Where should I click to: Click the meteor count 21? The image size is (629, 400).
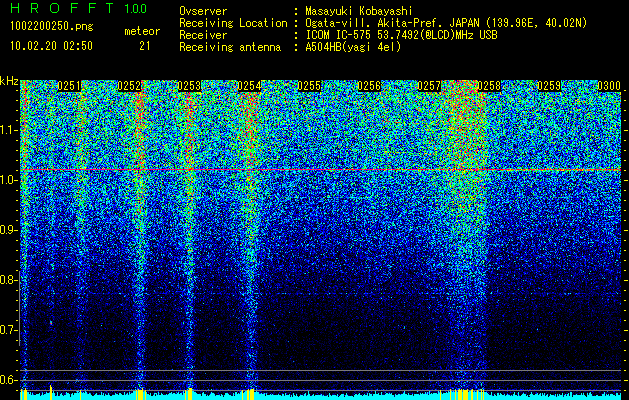point(145,46)
